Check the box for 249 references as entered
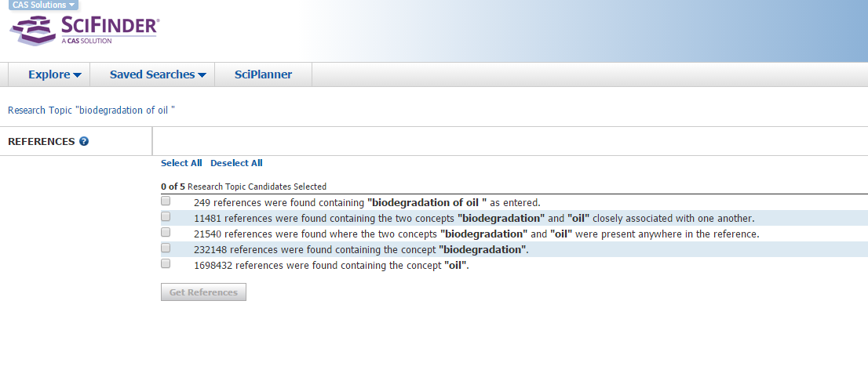The height and width of the screenshot is (377, 868). click(x=166, y=201)
